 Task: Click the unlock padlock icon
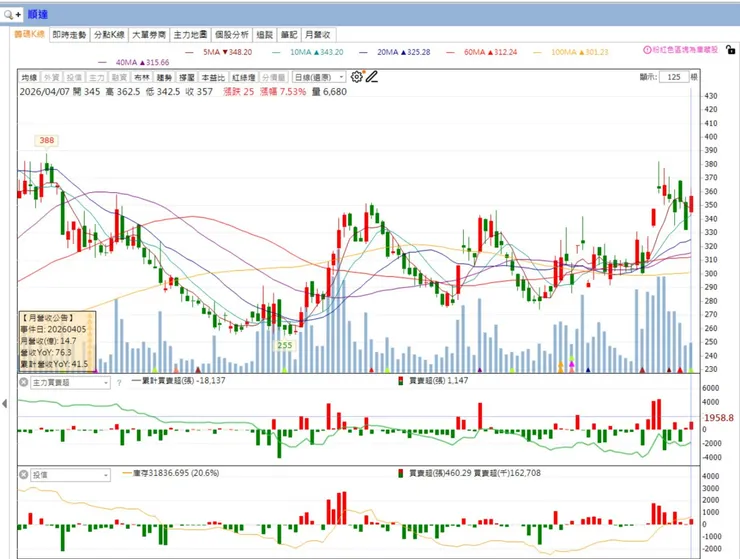pyautogui.click(x=730, y=49)
